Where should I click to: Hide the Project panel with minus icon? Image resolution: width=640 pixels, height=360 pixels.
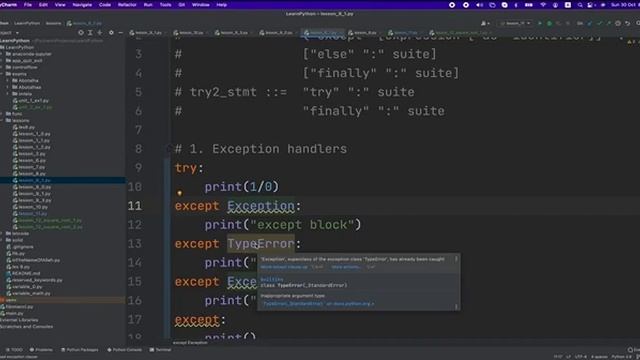pyautogui.click(x=120, y=33)
